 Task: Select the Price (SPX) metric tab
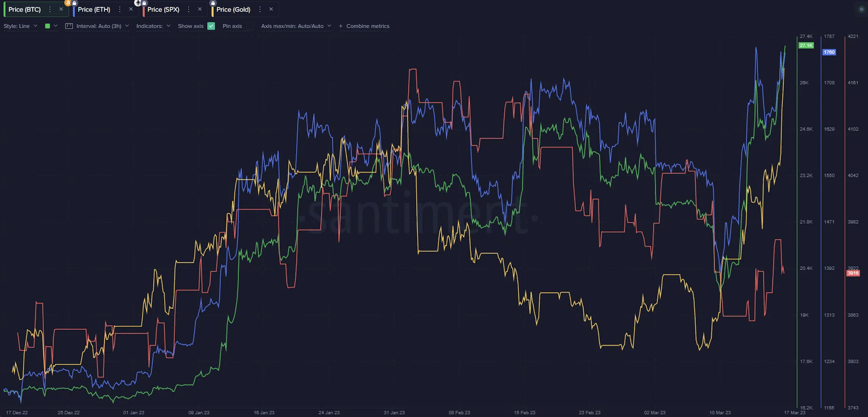pos(163,9)
